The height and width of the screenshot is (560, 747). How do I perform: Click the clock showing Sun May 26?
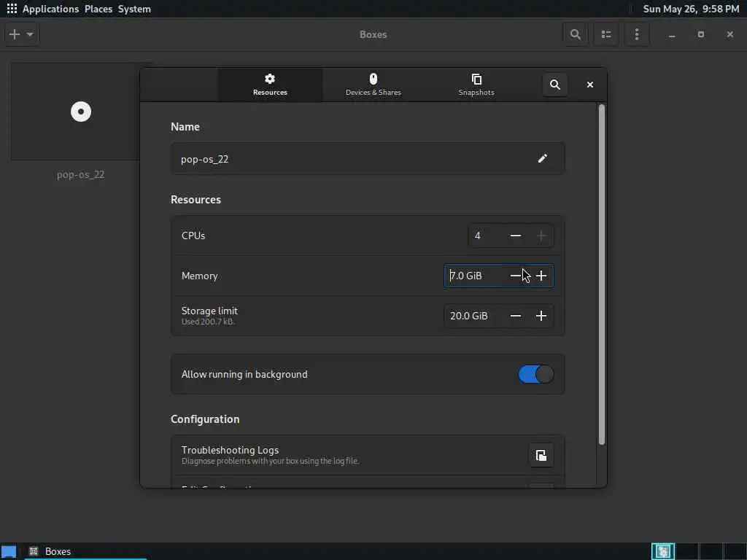[691, 9]
